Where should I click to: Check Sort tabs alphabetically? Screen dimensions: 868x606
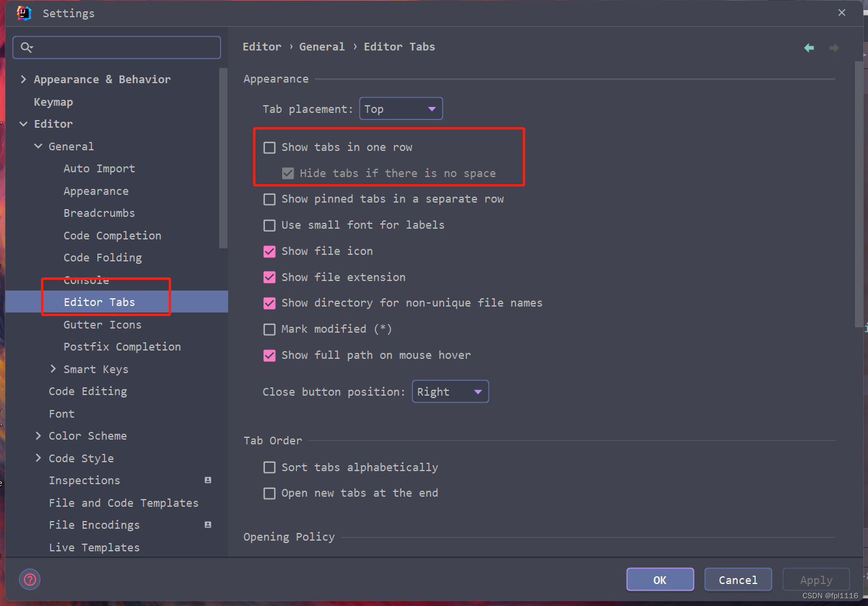(x=270, y=468)
